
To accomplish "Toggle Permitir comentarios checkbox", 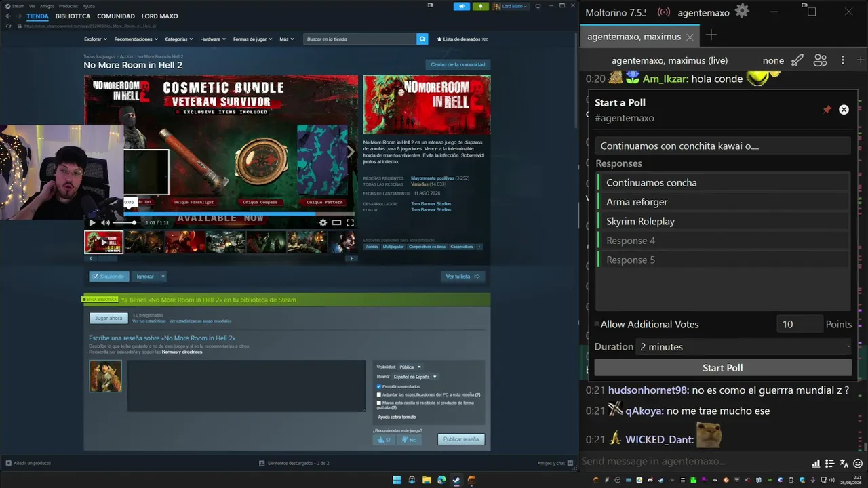I will pyautogui.click(x=379, y=386).
